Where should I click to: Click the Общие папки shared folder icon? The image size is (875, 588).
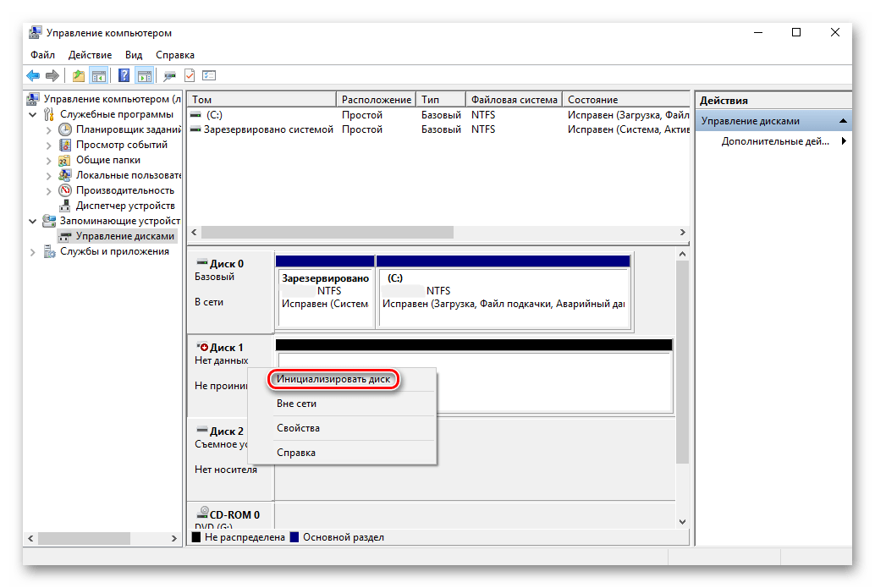point(64,160)
